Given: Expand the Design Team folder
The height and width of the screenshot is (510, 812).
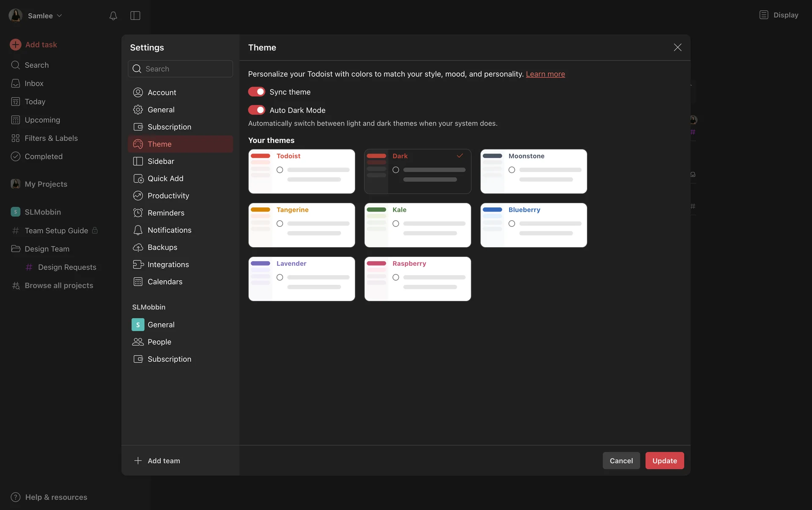Looking at the screenshot, I should [x=47, y=249].
